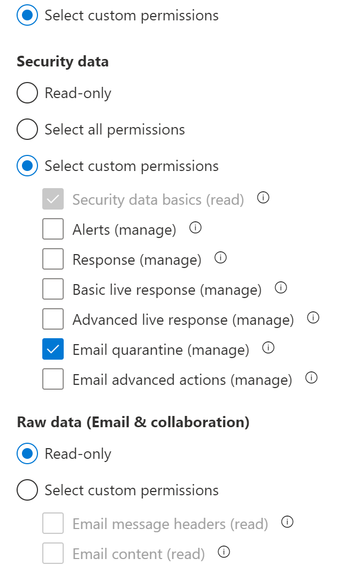Click info icon beside Alerts (manage)
The width and height of the screenshot is (364, 588).
[195, 228]
